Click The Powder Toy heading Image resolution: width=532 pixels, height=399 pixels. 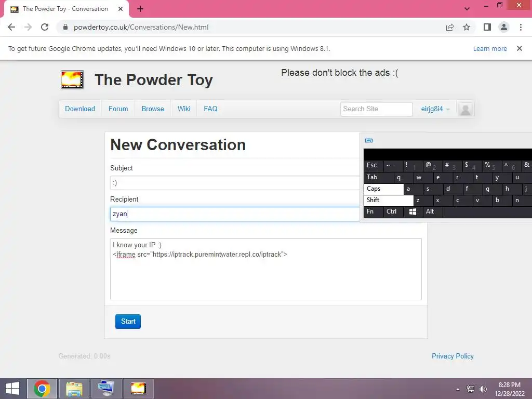coord(154,80)
